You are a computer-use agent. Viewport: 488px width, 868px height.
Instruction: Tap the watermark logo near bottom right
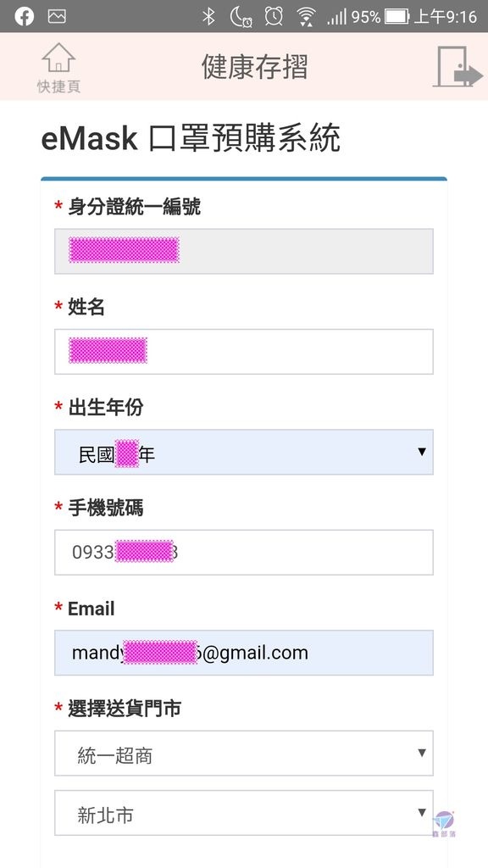pyautogui.click(x=444, y=824)
